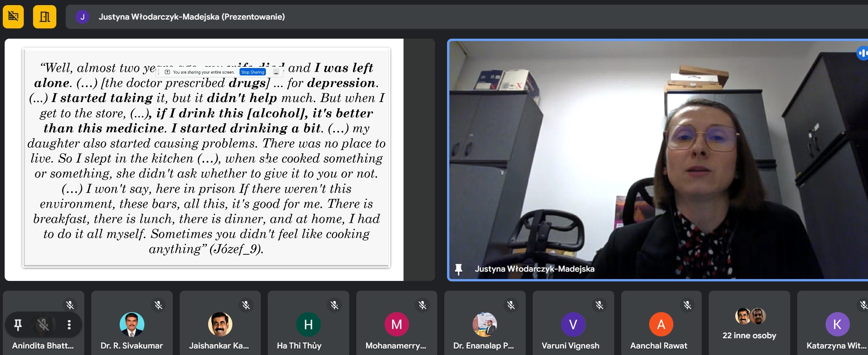Pin Anindita Bhatt's tile with the pin icon
Screen dimensions: 868x355
pyautogui.click(x=18, y=325)
